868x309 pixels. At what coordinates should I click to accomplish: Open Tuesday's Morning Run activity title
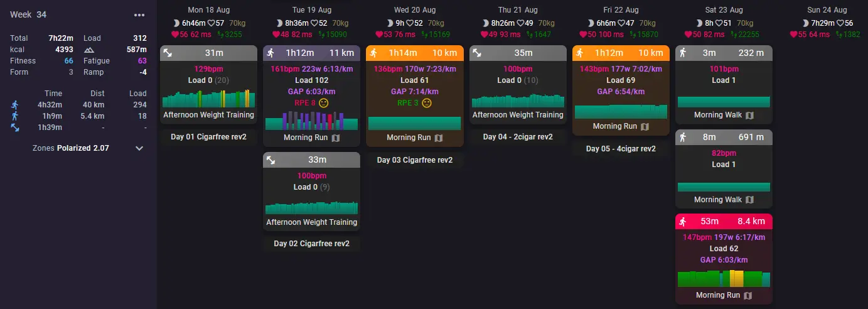[306, 138]
